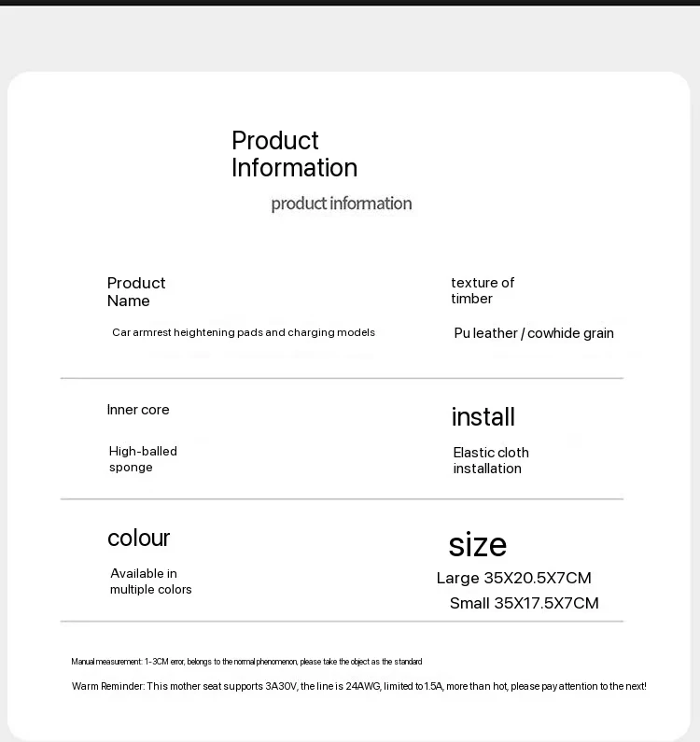Screen dimensions: 700x742
Task: Click the "install" heading
Action: 483,417
